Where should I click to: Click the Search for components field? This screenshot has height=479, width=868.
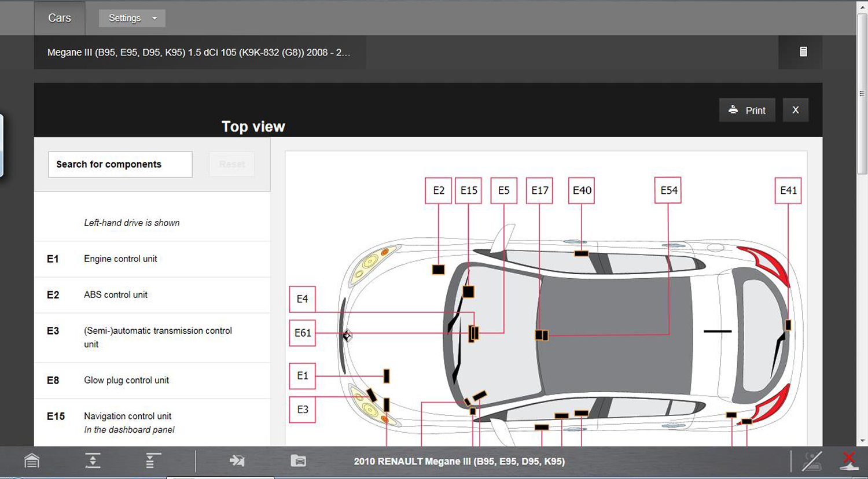(x=120, y=164)
